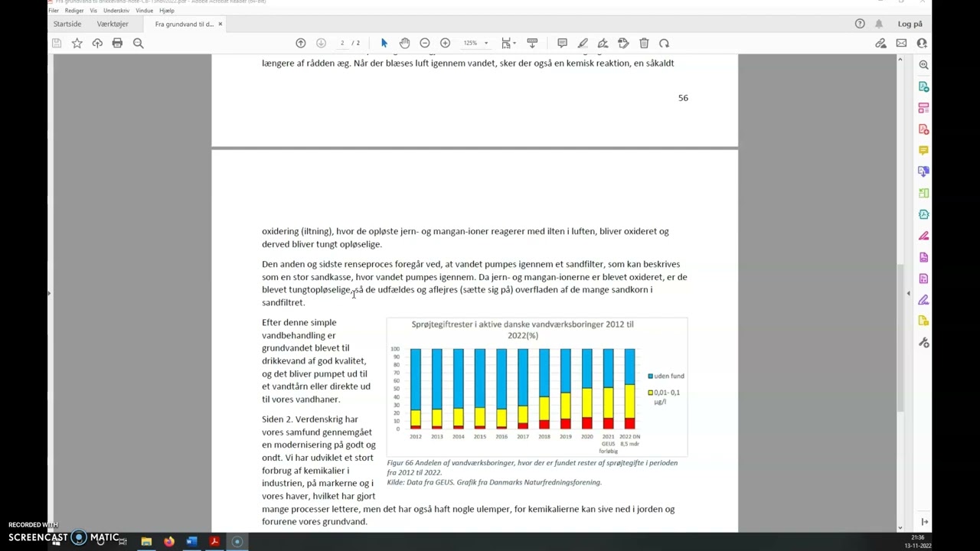
Task: Open Redact tool in right panel
Action: tap(924, 236)
